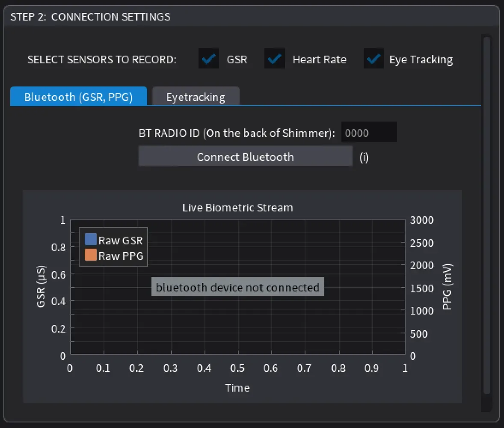504x428 pixels.
Task: Switch to the Eyetracking tab
Action: 196,97
